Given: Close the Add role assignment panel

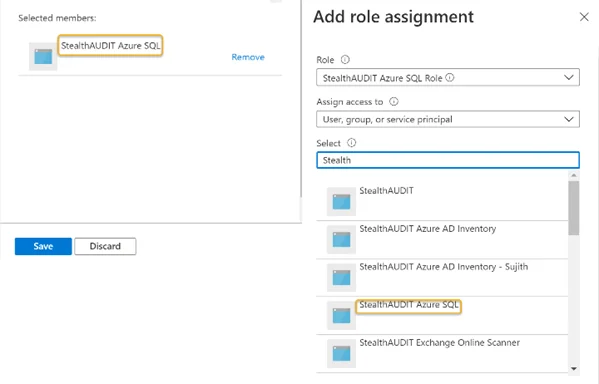Looking at the screenshot, I should pyautogui.click(x=584, y=17).
